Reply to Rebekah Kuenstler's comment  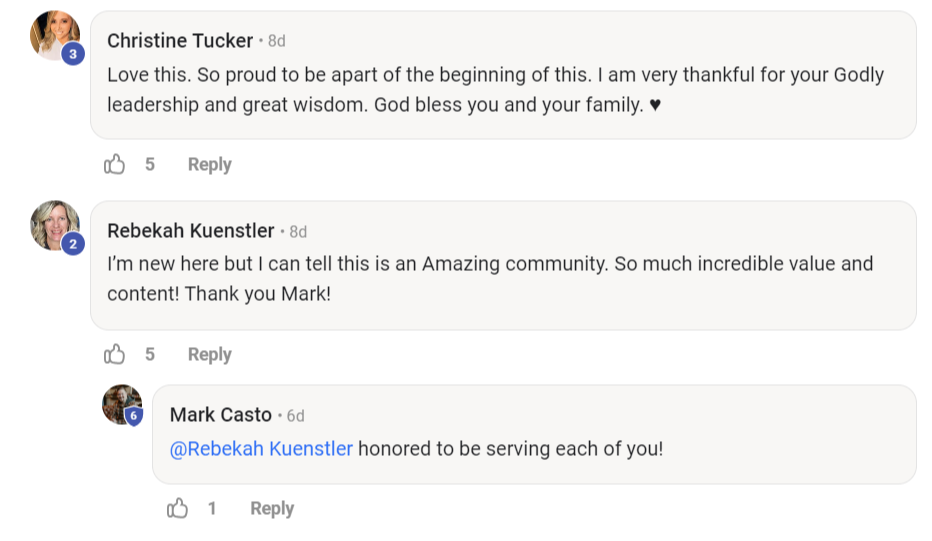(209, 354)
